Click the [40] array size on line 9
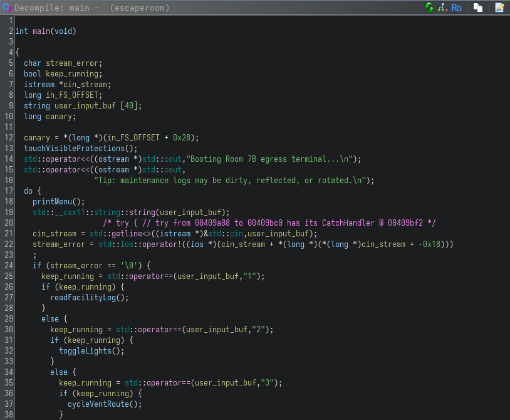The image size is (510, 420). point(129,106)
